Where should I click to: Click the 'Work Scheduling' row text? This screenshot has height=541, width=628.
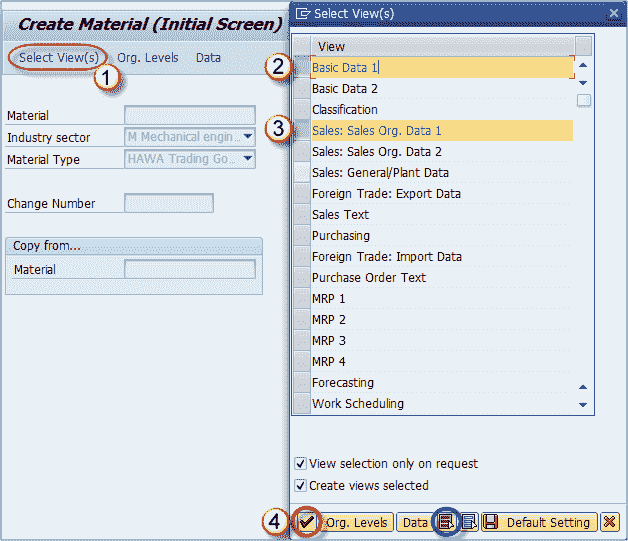click(x=358, y=404)
